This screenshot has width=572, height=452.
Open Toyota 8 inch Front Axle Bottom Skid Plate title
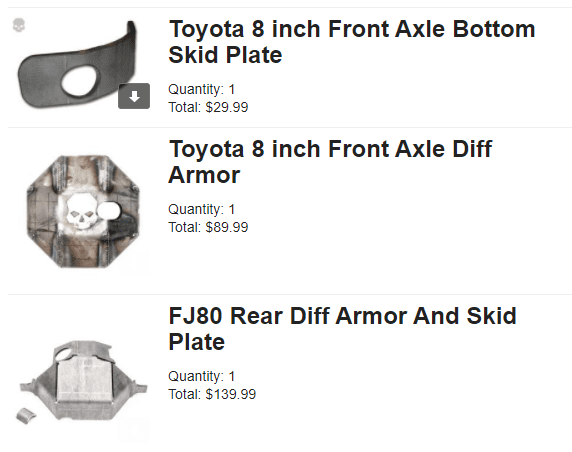coord(352,42)
